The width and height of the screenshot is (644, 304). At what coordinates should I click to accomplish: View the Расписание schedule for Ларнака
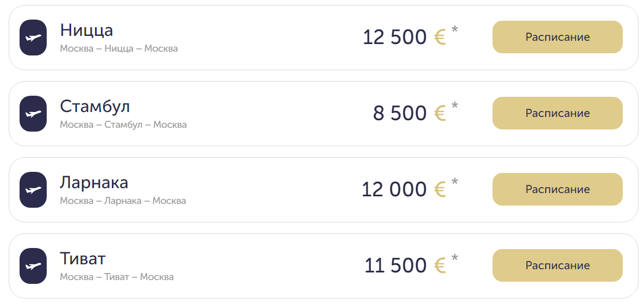coord(557,190)
